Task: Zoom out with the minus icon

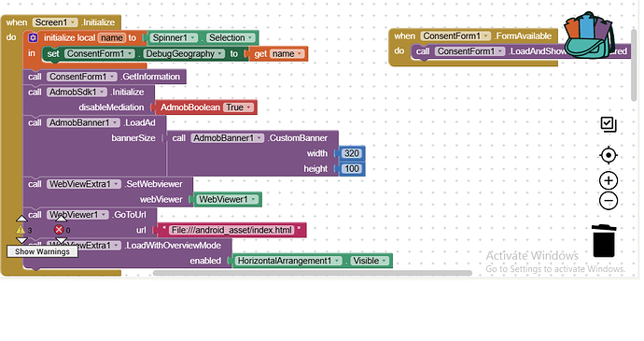Action: click(x=609, y=201)
